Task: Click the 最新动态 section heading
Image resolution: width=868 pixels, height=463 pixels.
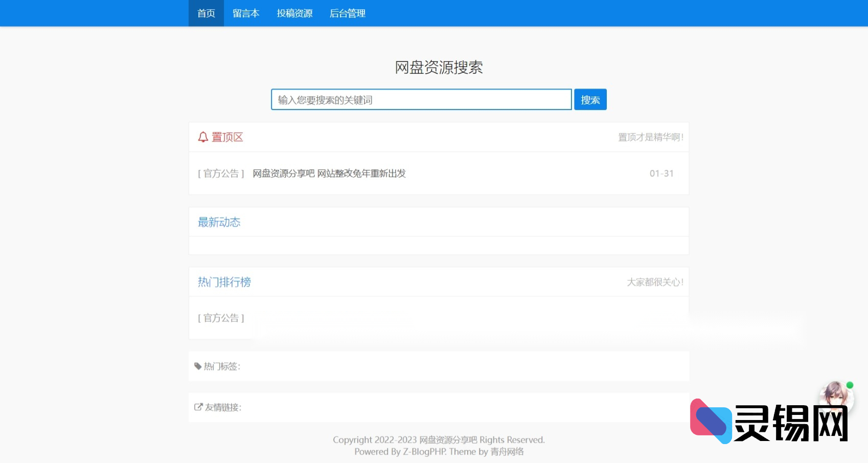Action: tap(219, 222)
